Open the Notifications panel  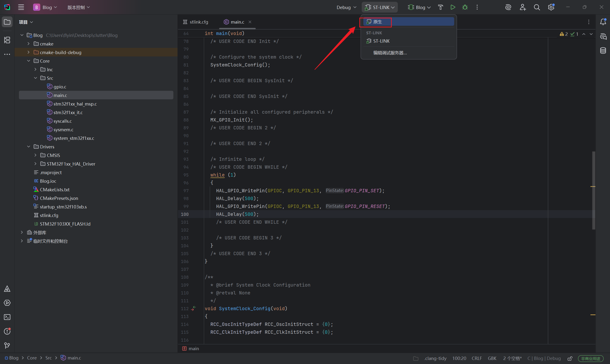[x=603, y=22]
